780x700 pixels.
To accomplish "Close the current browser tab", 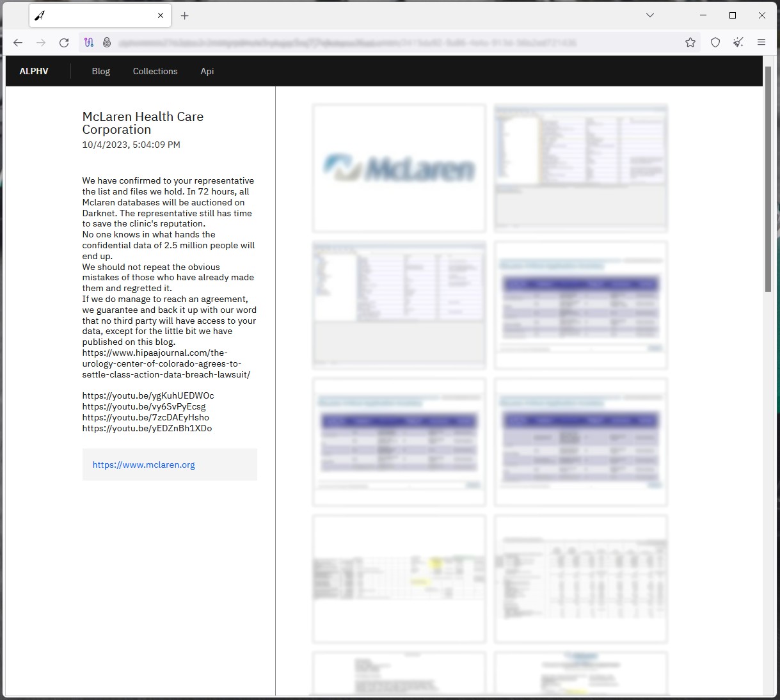I will [x=161, y=15].
